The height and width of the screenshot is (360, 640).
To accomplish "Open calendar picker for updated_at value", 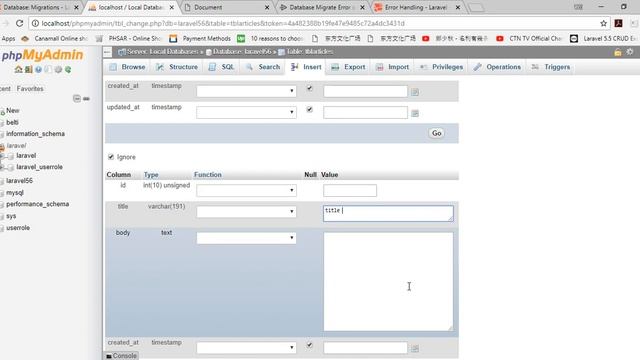I will pos(415,113).
